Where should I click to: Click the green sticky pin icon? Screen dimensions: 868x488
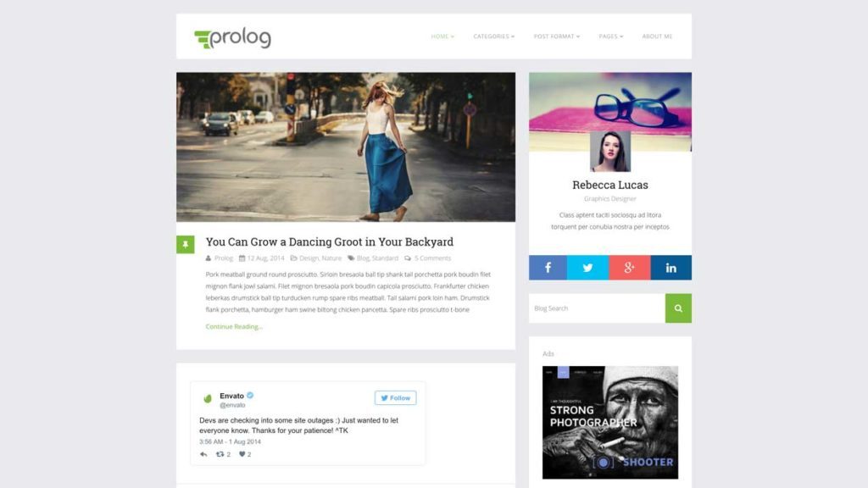click(186, 245)
